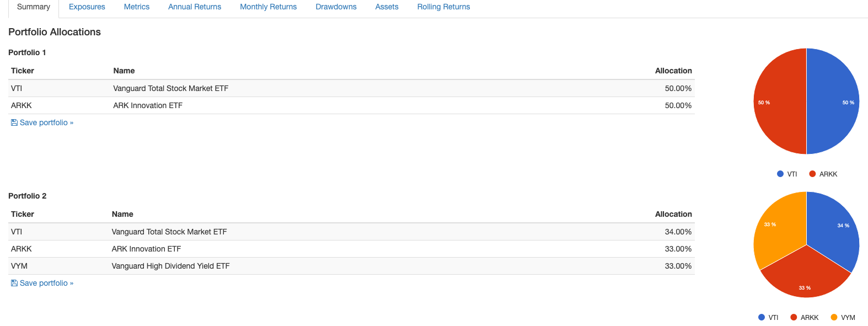Image resolution: width=868 pixels, height=326 pixels.
Task: Click the red ARKK legend dot in Portfolio 2 chart
Action: (794, 317)
